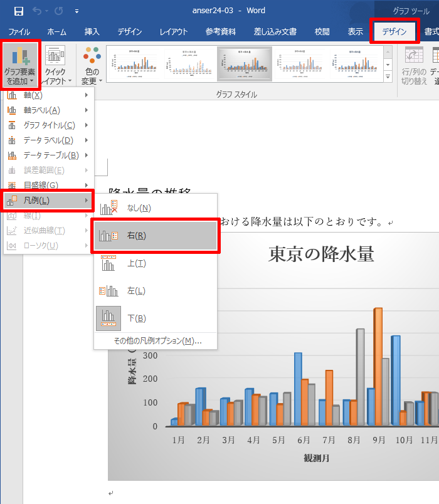Click the axis label icon beside 軸ラベル(A)
439x504 pixels.
12,110
